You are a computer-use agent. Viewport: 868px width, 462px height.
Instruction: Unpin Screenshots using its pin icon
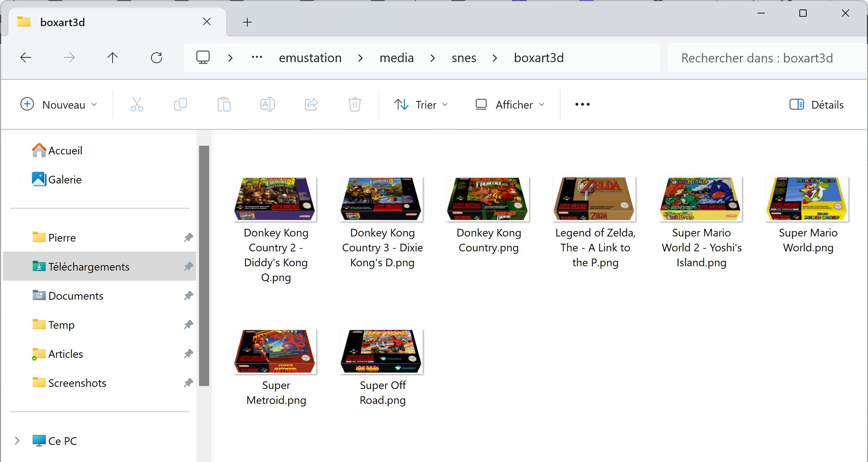point(188,383)
